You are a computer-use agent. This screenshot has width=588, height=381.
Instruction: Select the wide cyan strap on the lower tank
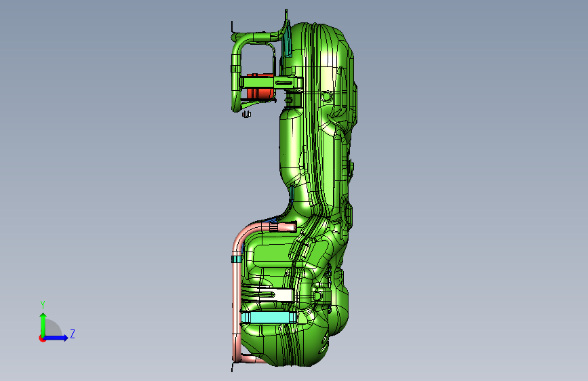pyautogui.click(x=268, y=318)
